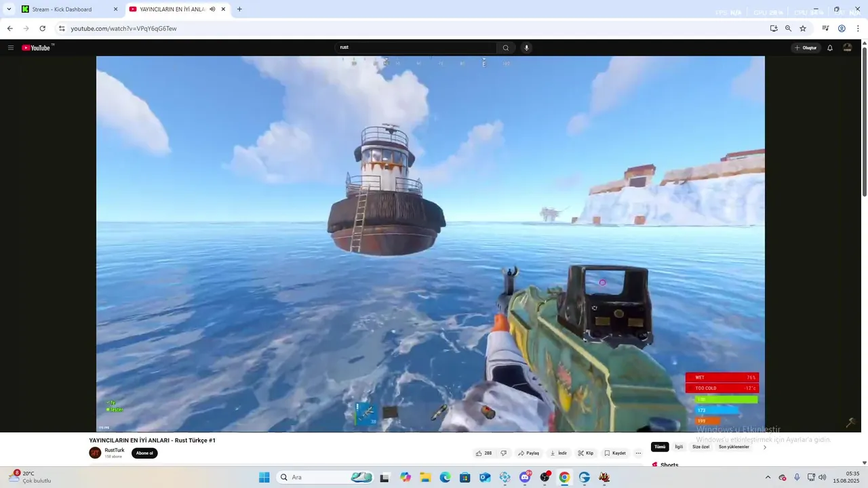Mute the YouTube tab via speaker icon
Screen dimensions: 868x488
pos(212,9)
